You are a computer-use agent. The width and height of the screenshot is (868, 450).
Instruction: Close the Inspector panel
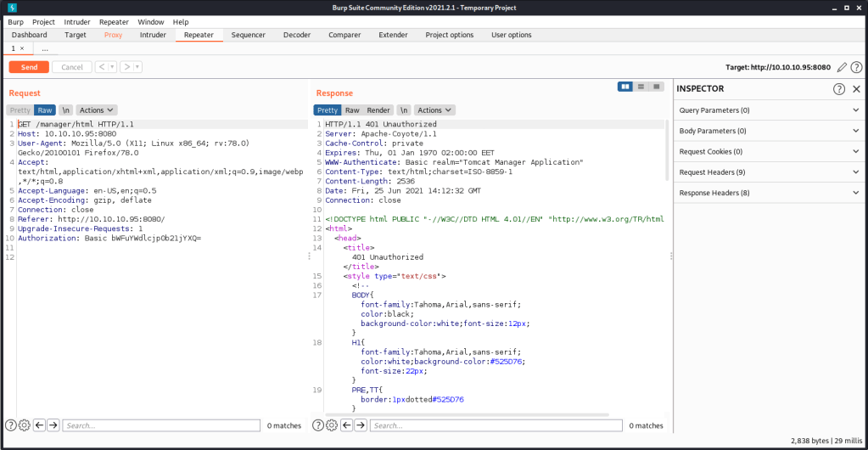[856, 89]
